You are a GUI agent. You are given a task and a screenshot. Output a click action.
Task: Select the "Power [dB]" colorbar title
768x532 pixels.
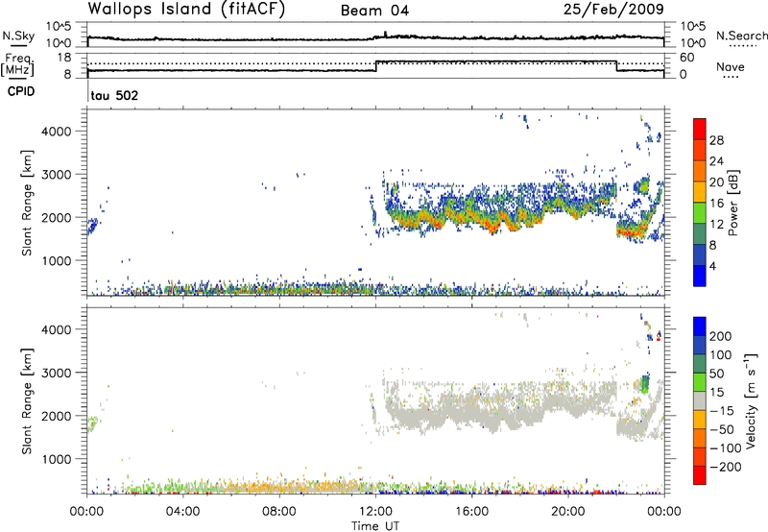[733, 203]
